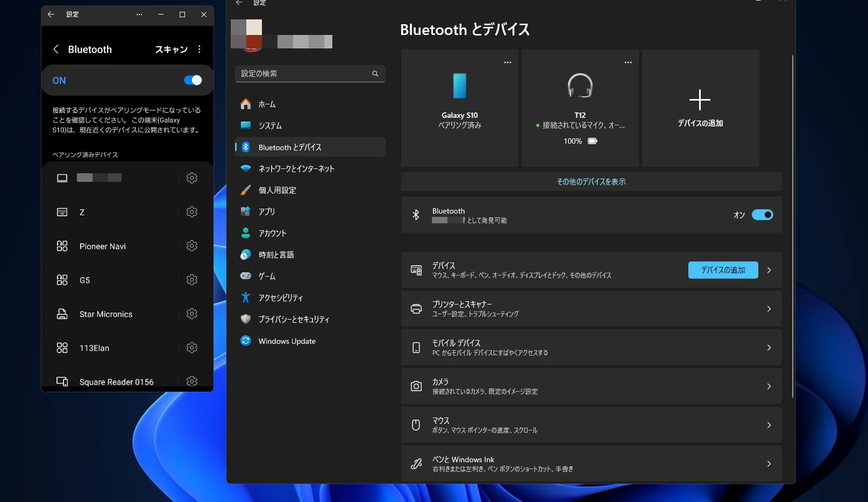Open アクセシビリティ in sidebar
868x502 pixels.
coord(310,298)
